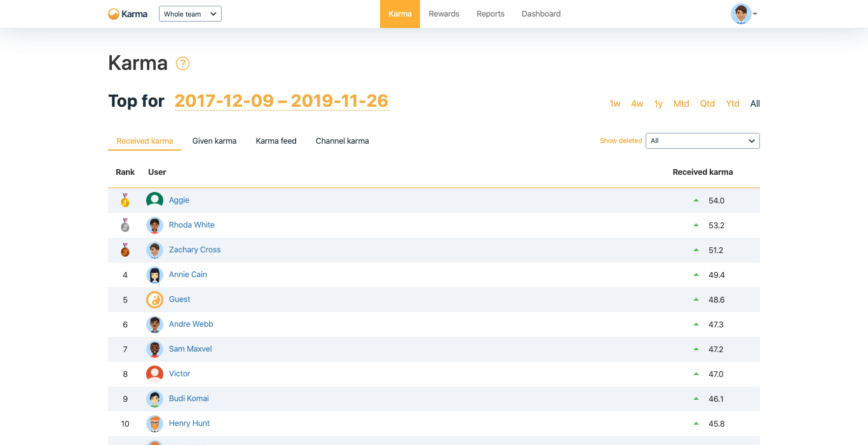
Task: Open Victor's profile link
Action: click(180, 374)
